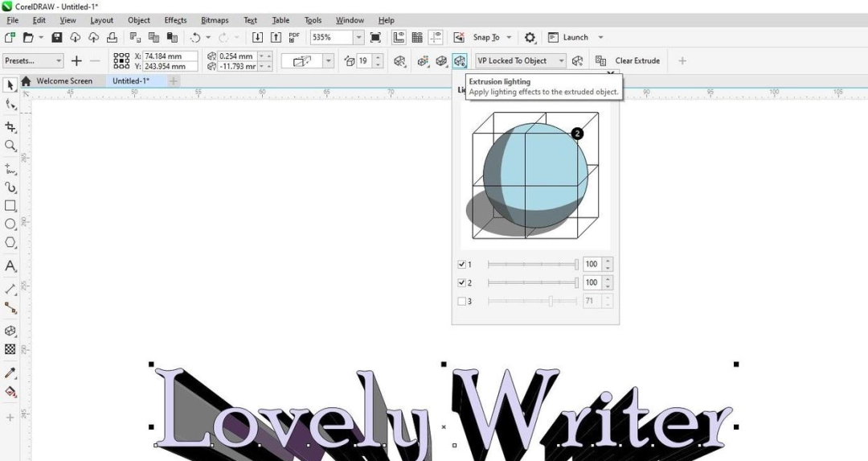Open the File menu
Screen dimensions: 868x461
pos(12,20)
